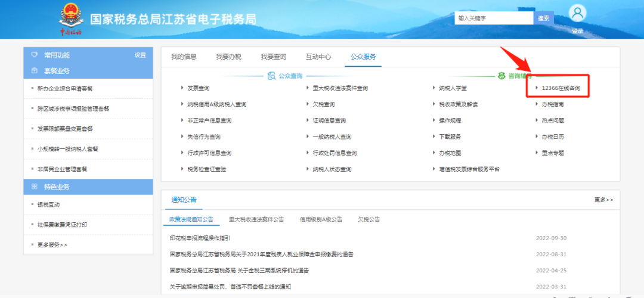Switch to the 我要办税 tab
This screenshot has width=644, height=298.
click(x=229, y=57)
